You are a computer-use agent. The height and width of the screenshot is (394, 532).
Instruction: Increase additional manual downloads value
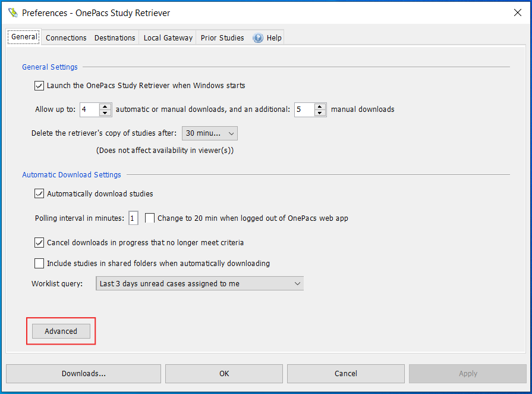(320, 107)
